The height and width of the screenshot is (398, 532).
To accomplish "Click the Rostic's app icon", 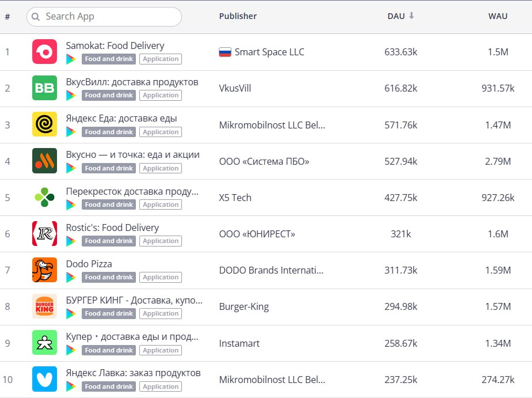I will (44, 233).
